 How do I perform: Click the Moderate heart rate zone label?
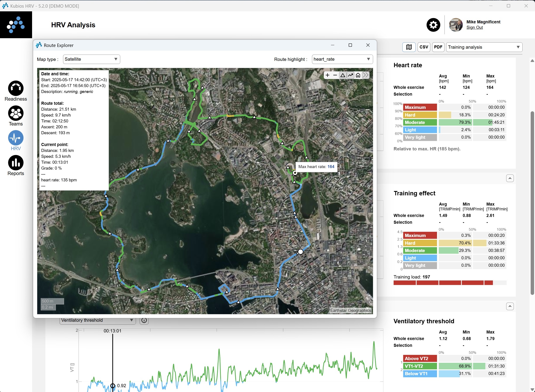[x=420, y=122]
